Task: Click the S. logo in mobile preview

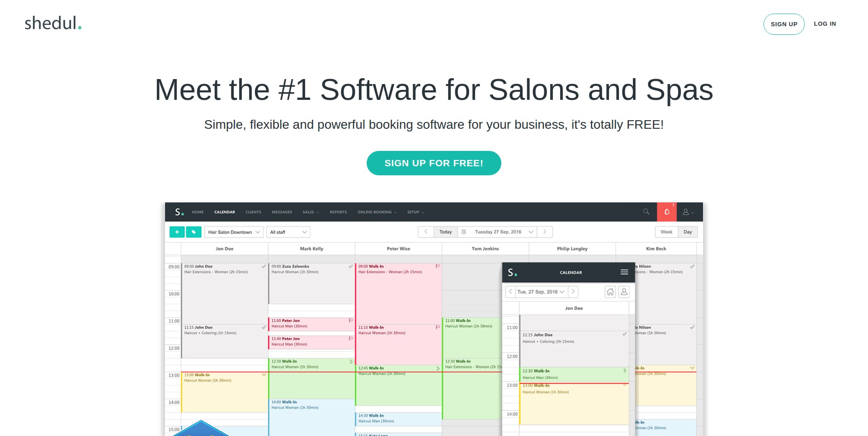Action: (512, 272)
